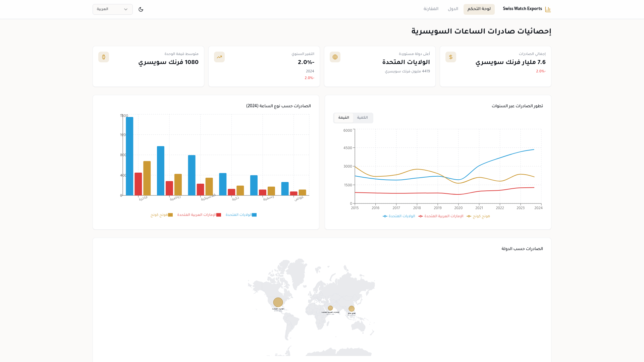The image size is (644, 362).
Task: Open the المقارنة comparison tab
Action: [x=431, y=9]
